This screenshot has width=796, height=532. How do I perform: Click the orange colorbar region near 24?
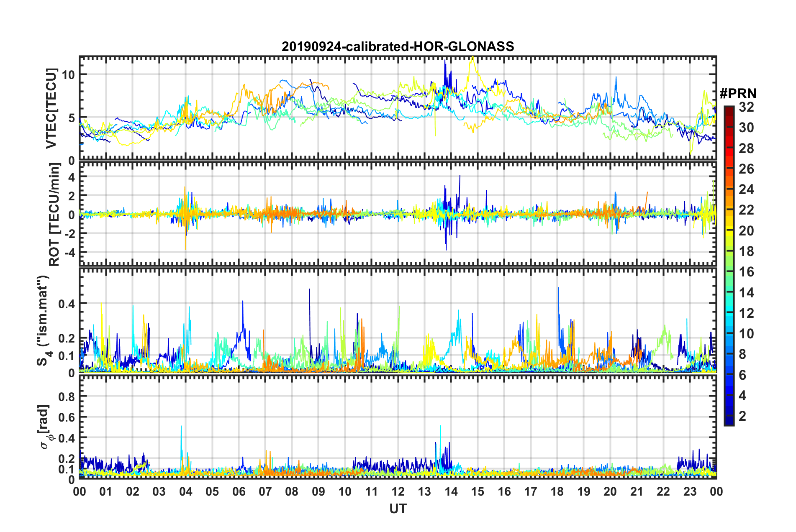click(x=729, y=189)
